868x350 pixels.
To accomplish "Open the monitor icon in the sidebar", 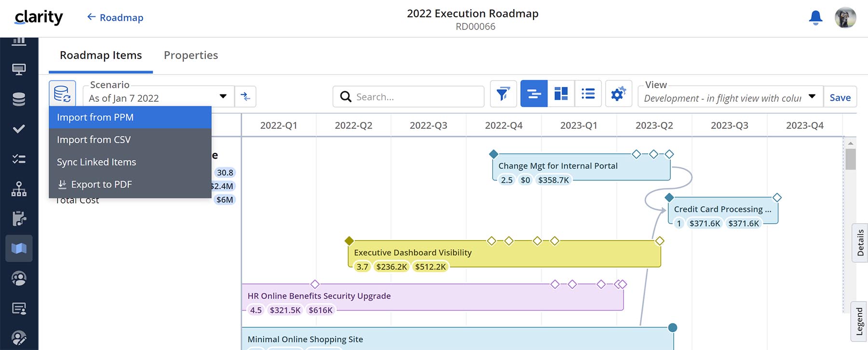I will pos(19,69).
